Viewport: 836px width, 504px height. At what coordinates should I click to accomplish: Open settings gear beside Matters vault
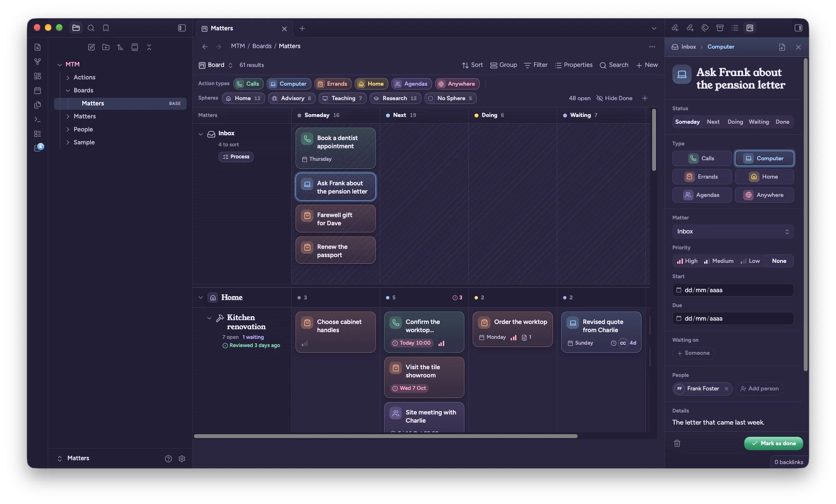tap(182, 459)
